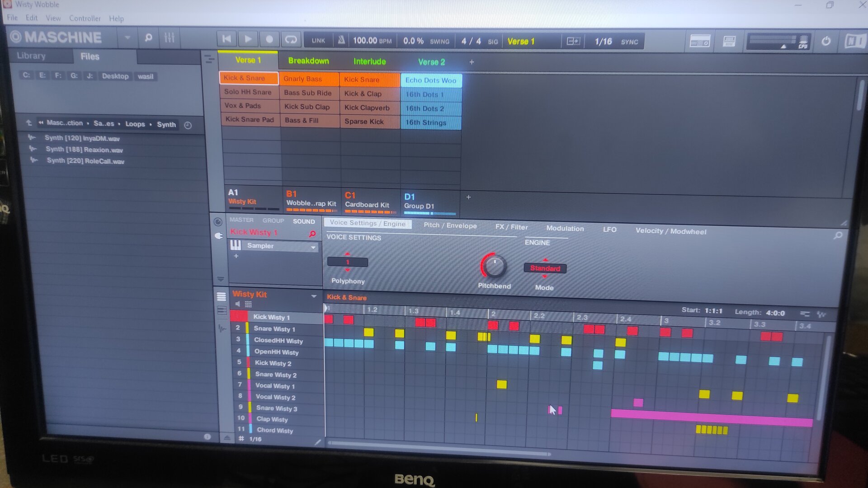
Task: Restart playback from the beginning
Action: pyautogui.click(x=227, y=39)
